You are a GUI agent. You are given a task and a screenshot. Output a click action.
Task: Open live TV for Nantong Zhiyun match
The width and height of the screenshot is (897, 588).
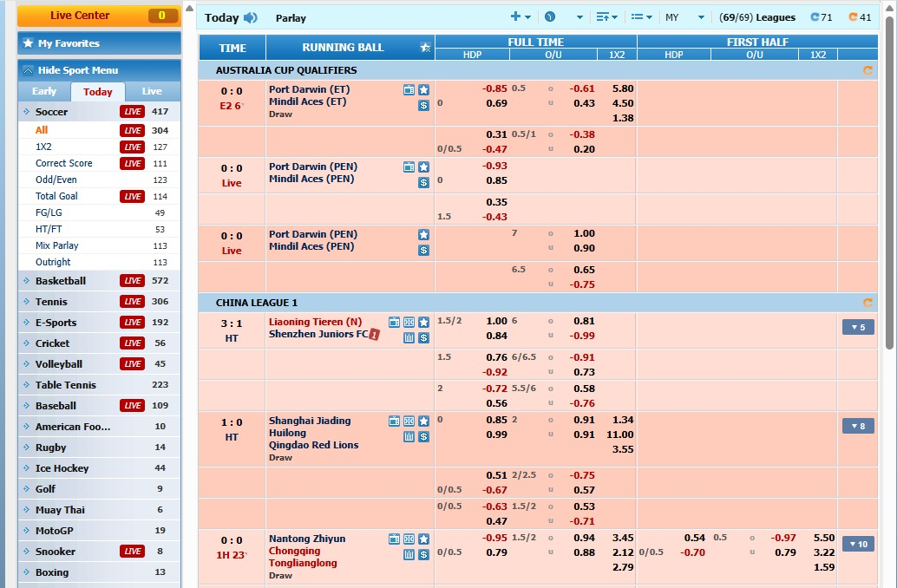tap(394, 539)
